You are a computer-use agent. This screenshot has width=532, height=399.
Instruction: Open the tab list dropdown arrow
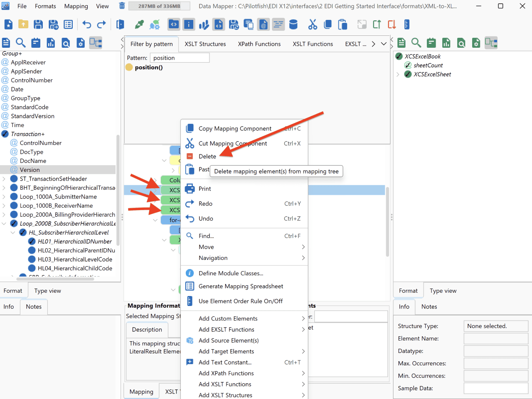(384, 44)
